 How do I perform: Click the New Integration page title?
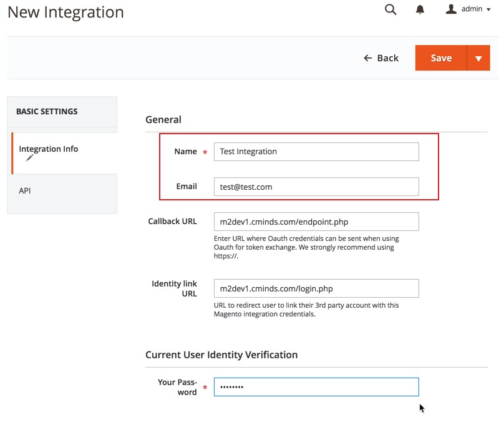[x=65, y=12]
